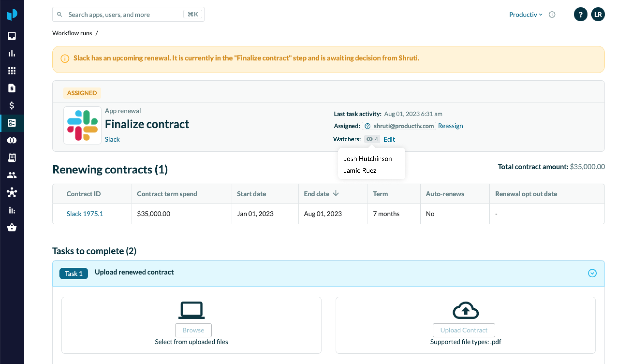Select the workflows sidebar menu item
Viewport: 632px width, 364px height.
(12, 123)
